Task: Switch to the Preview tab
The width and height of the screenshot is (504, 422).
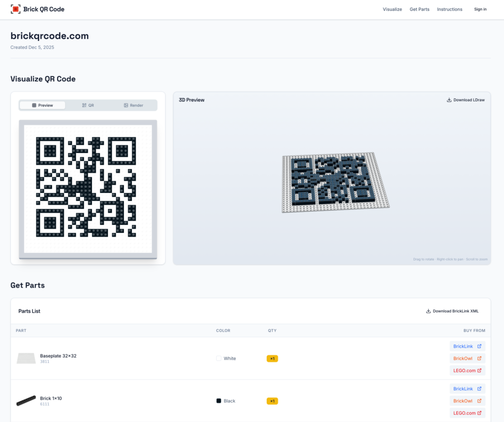Action: click(x=42, y=105)
